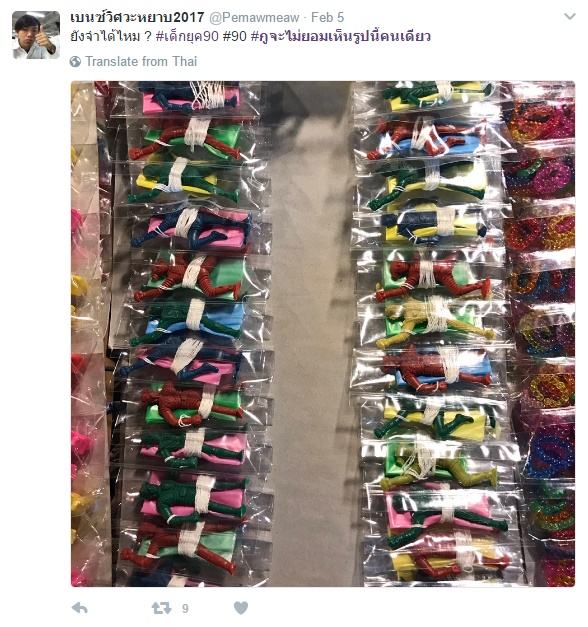This screenshot has width=588, height=627.
Task: Select the #เด็กยุค90 hashtag
Action: (187, 36)
